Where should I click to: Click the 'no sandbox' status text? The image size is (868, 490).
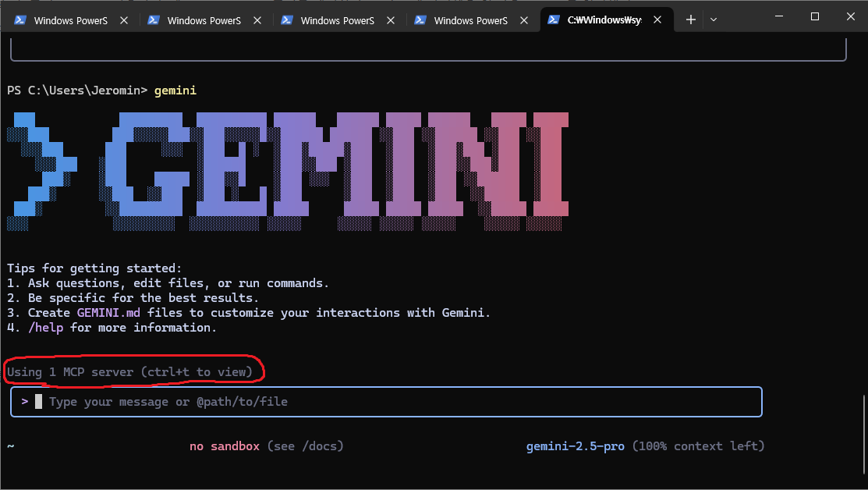click(x=224, y=446)
